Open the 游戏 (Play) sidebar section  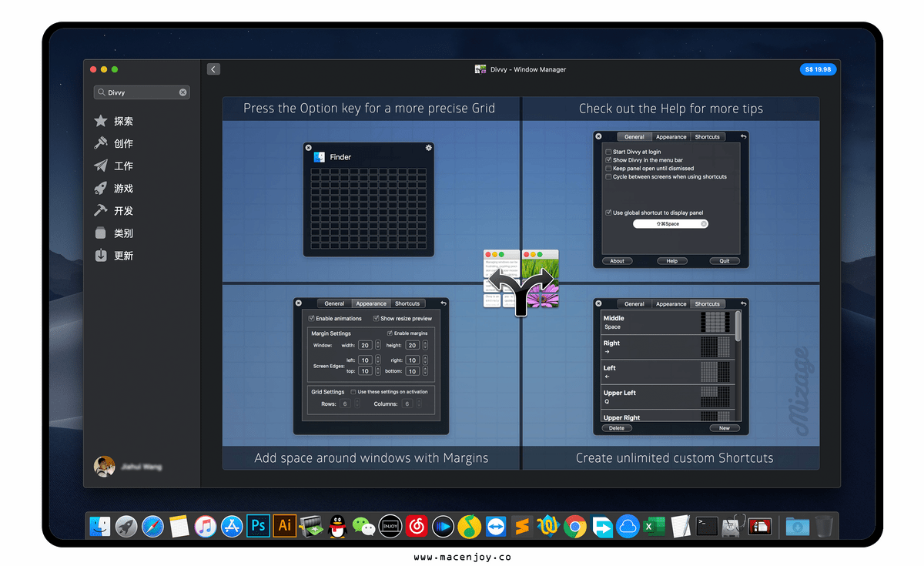tap(114, 188)
